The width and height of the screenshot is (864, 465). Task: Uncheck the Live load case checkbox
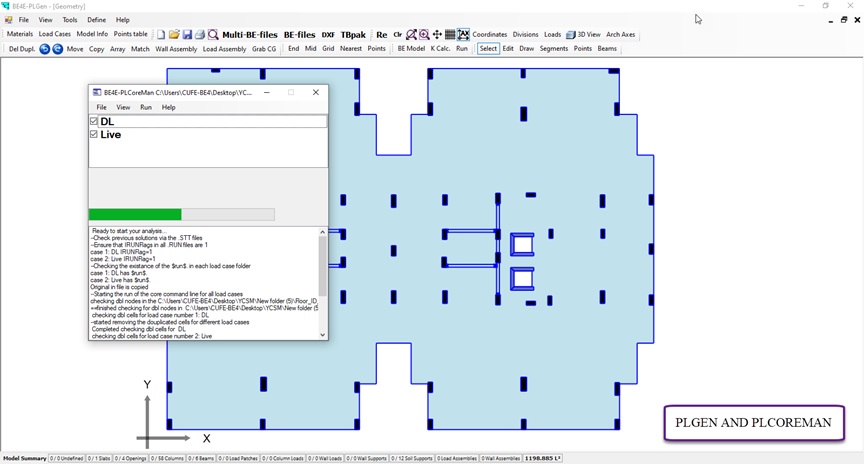(x=94, y=135)
